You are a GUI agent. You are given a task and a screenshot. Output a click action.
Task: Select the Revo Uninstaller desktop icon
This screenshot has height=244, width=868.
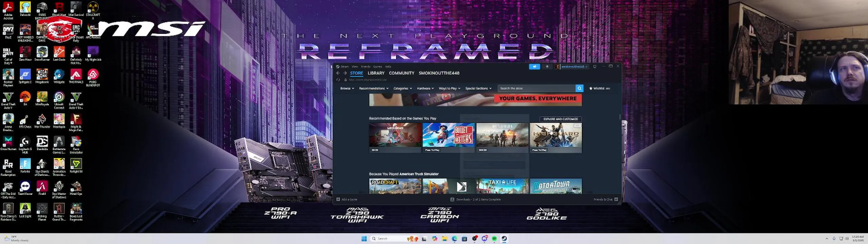tap(76, 145)
